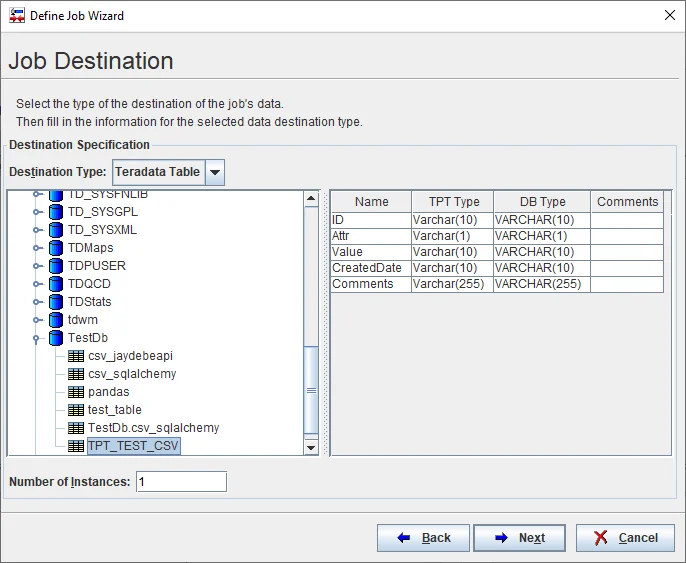Select the csv_sqlalchemy table in tree
Image resolution: width=686 pixels, height=563 pixels.
131,374
